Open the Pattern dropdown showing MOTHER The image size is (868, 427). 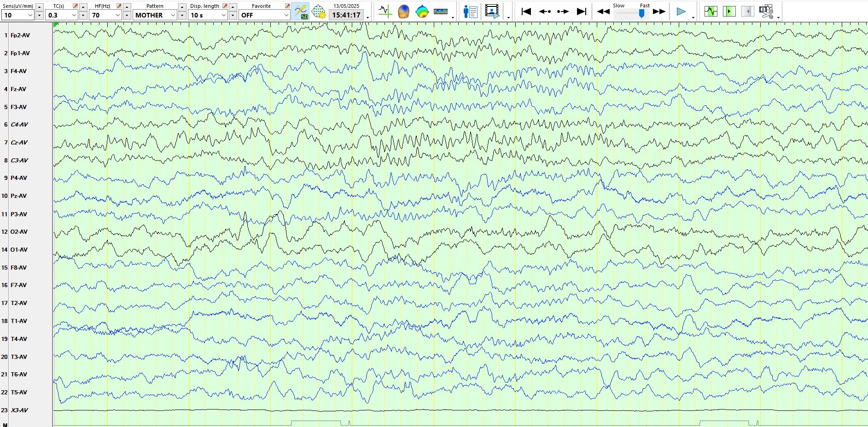coord(155,15)
